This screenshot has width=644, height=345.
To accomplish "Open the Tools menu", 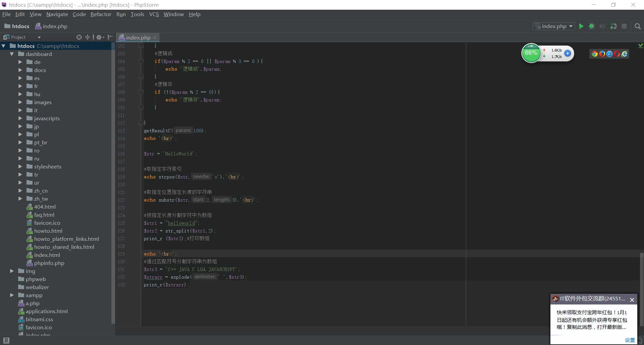I will pos(137,14).
